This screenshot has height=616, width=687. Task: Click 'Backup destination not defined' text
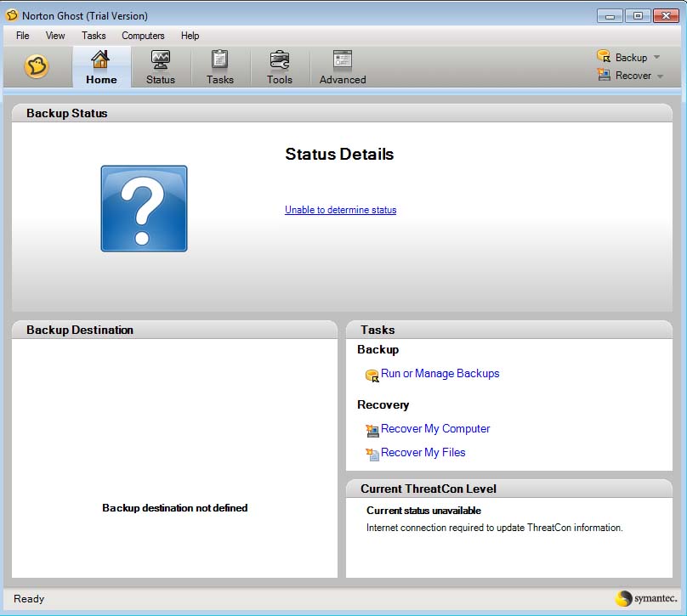coord(175,508)
